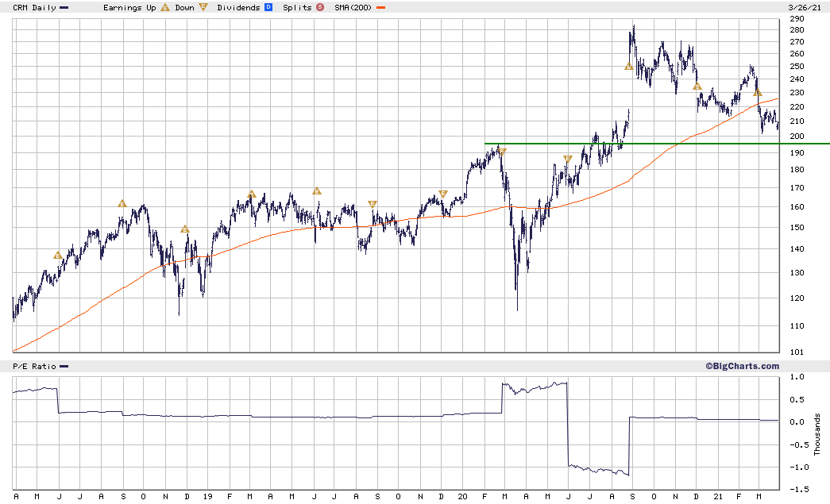Image resolution: width=830 pixels, height=504 pixels.
Task: Click the vertical 'Thousands' axis label
Action: pos(816,434)
